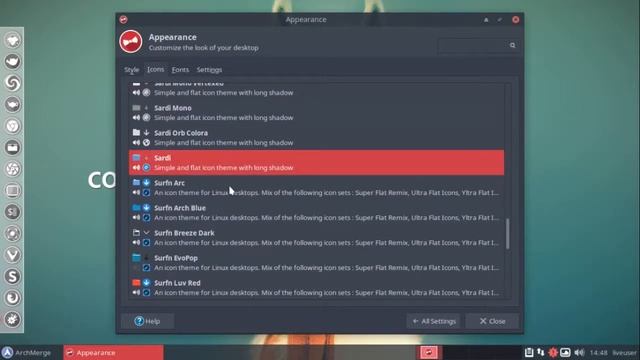Open the gem-shaped launcher in the left dock
The image size is (640, 360).
click(12, 40)
